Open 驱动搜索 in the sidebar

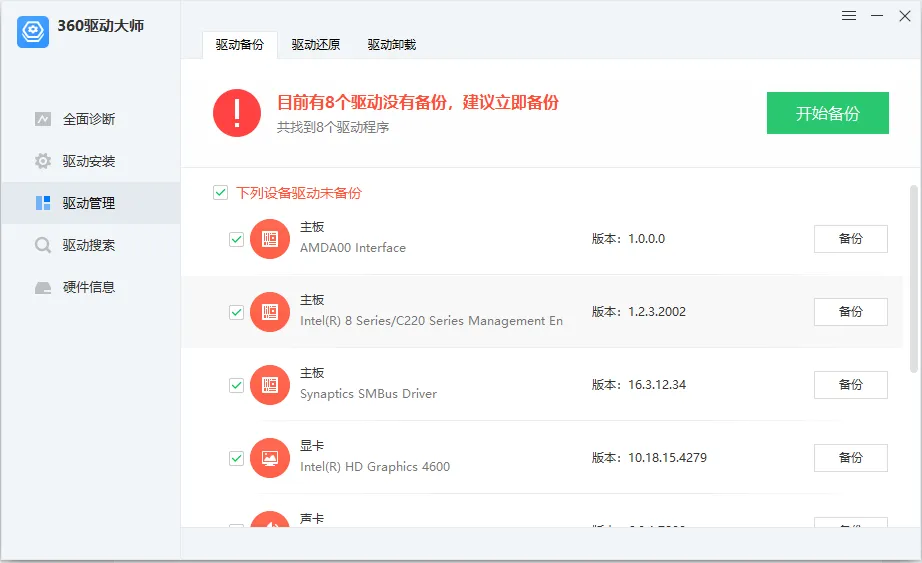click(91, 245)
